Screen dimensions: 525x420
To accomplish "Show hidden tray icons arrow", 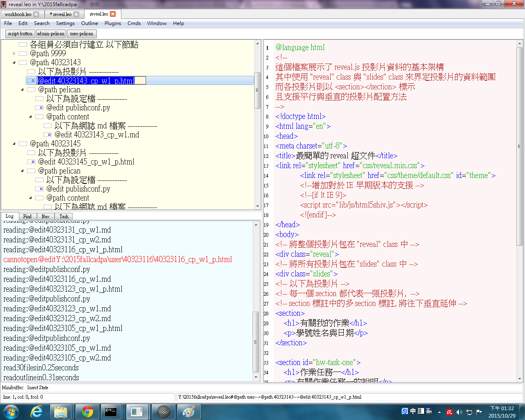I will tap(439, 412).
